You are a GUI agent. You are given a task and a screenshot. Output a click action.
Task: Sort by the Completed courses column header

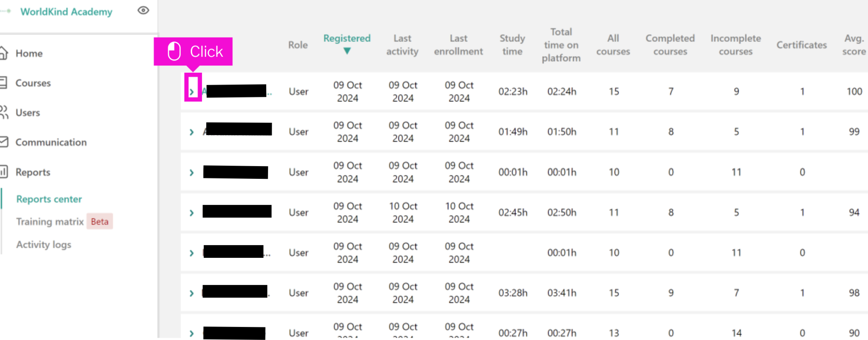(670, 45)
